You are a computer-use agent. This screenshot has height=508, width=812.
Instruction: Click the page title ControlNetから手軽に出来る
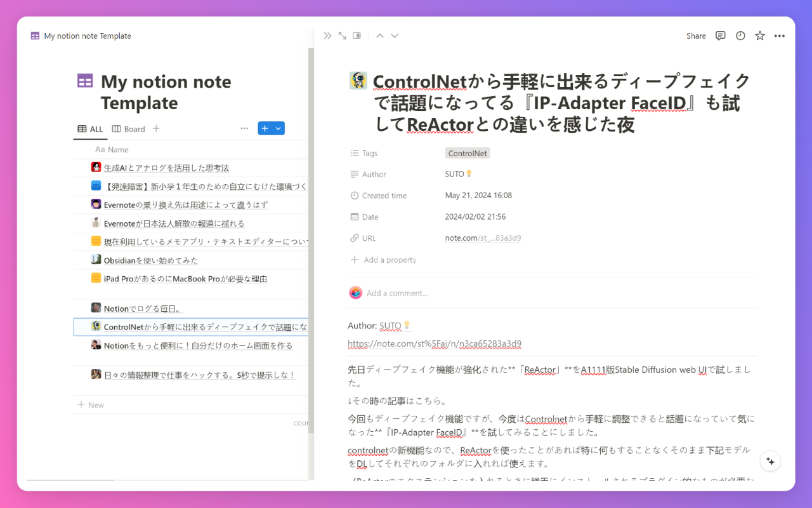562,102
